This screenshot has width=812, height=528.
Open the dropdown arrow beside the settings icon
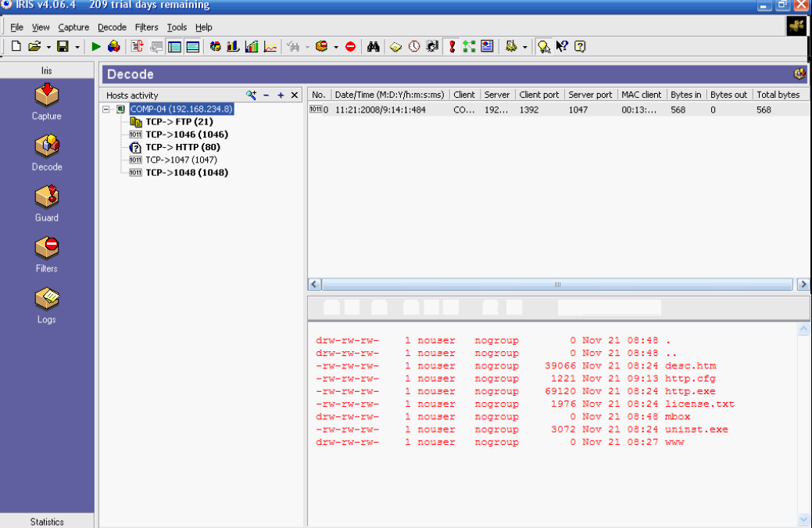click(x=524, y=47)
